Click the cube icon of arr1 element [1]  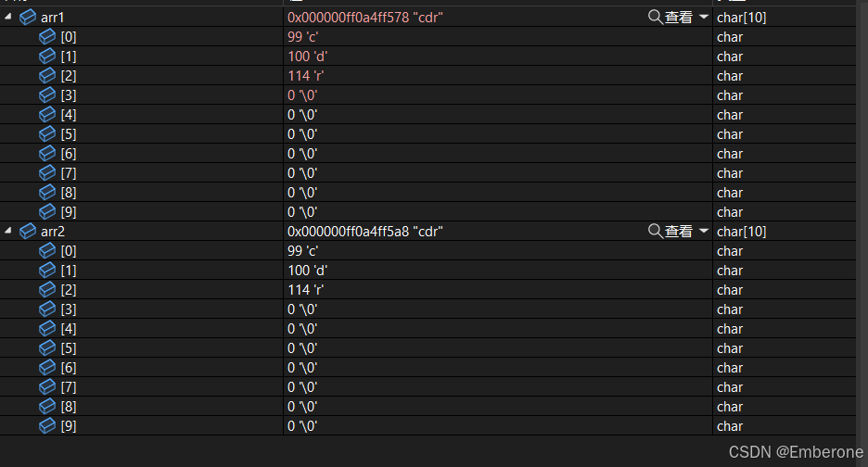[x=47, y=56]
